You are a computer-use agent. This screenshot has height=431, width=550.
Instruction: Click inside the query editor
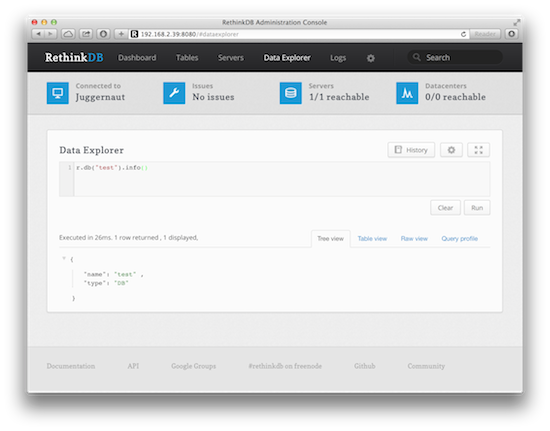click(282, 179)
